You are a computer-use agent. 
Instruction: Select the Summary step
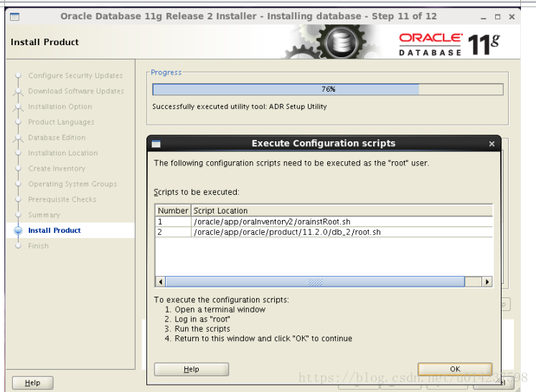pyautogui.click(x=44, y=215)
